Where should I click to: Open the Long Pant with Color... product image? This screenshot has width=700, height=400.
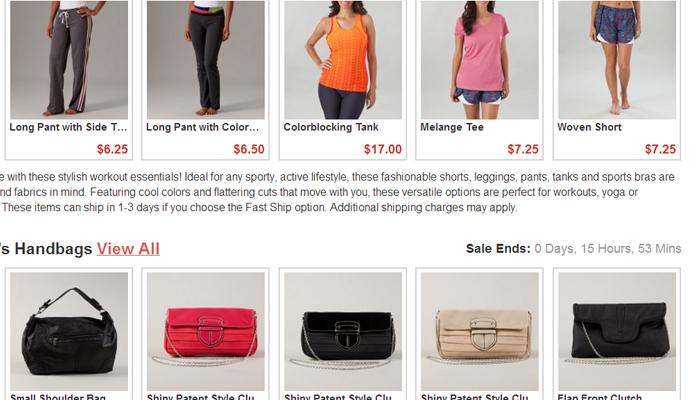pos(206,59)
